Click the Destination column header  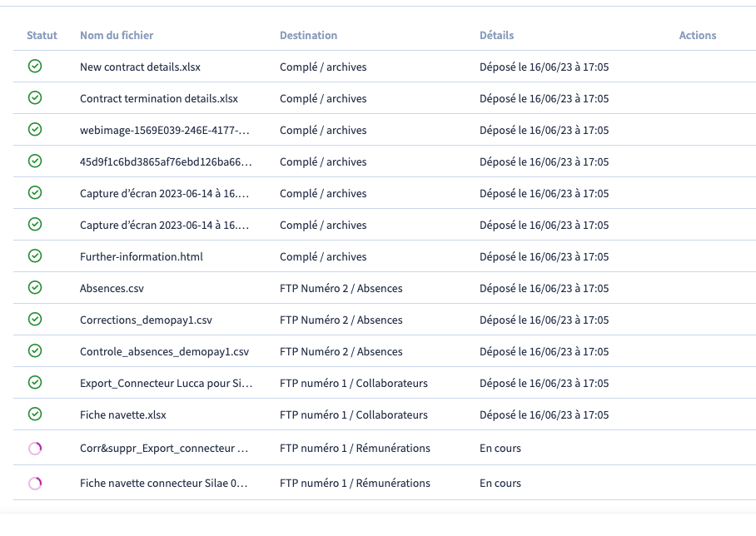pos(308,35)
